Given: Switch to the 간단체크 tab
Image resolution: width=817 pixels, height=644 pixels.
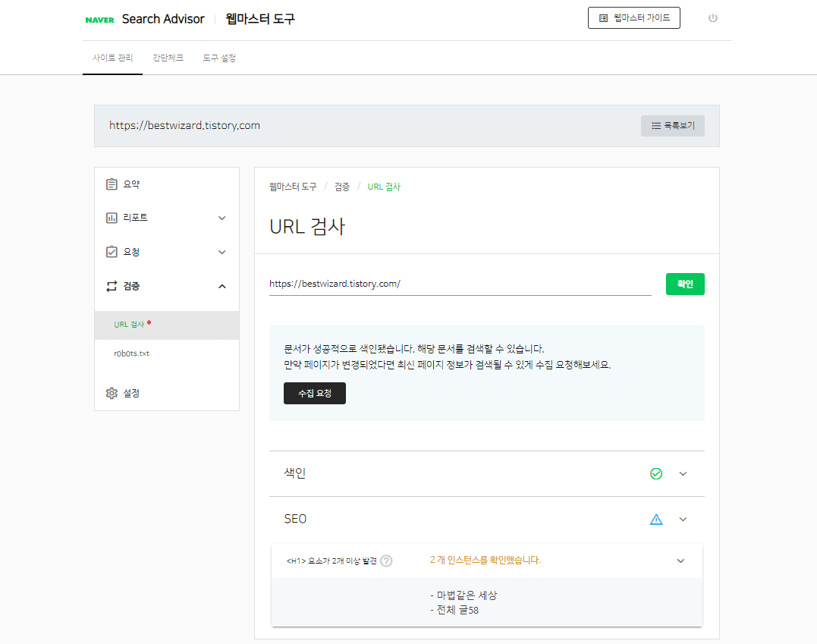Looking at the screenshot, I should click(167, 57).
